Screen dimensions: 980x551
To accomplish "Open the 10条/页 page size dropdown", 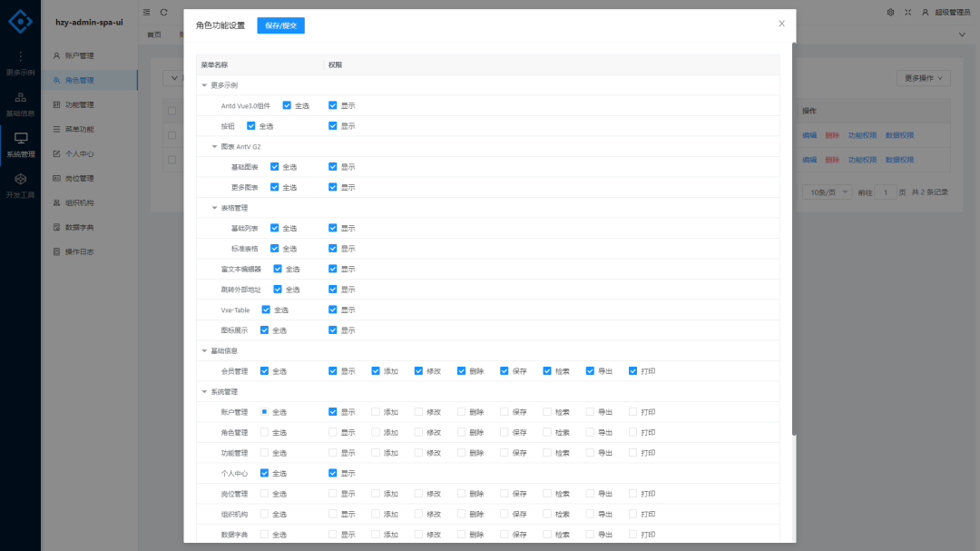I will click(827, 192).
